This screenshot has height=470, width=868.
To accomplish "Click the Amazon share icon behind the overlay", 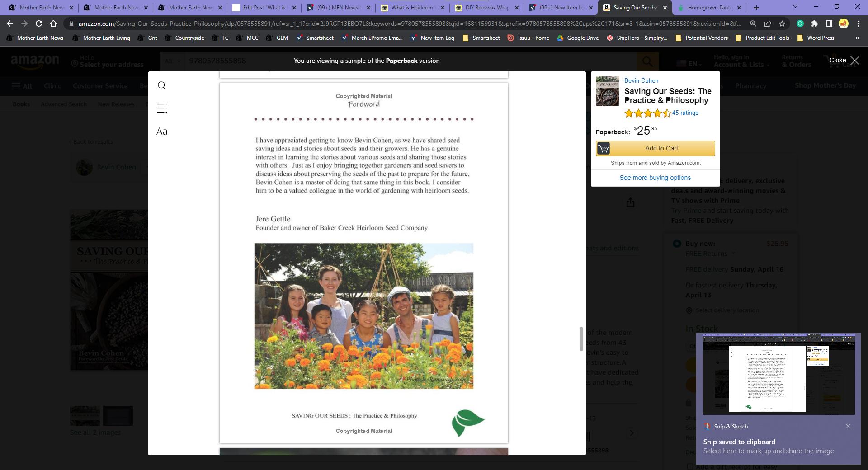I will 630,203.
